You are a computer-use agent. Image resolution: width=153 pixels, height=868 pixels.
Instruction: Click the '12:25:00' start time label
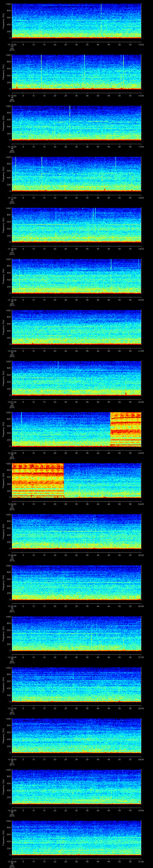12,606
